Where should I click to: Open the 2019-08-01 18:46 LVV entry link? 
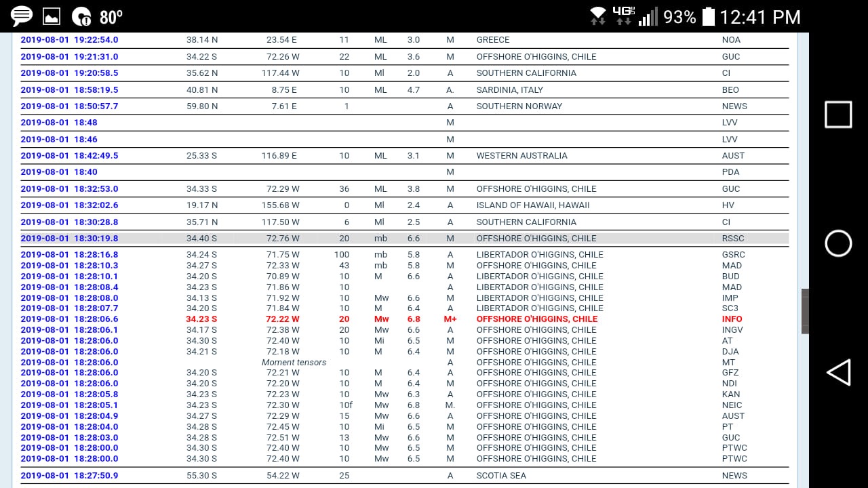click(59, 140)
